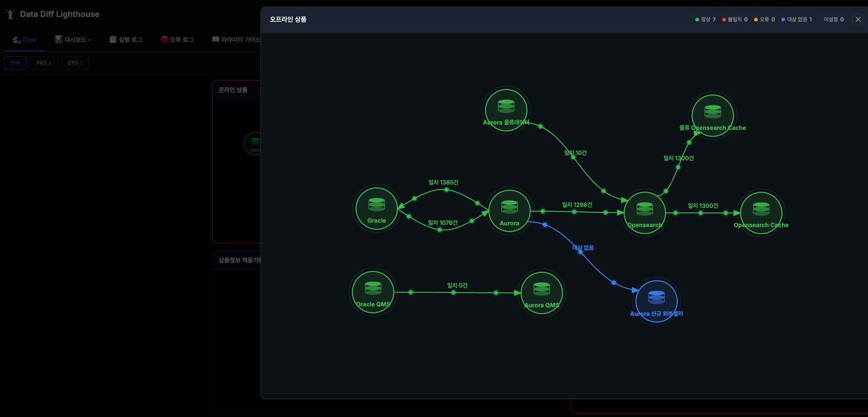Click the 대상 없음 edge label

(583, 248)
